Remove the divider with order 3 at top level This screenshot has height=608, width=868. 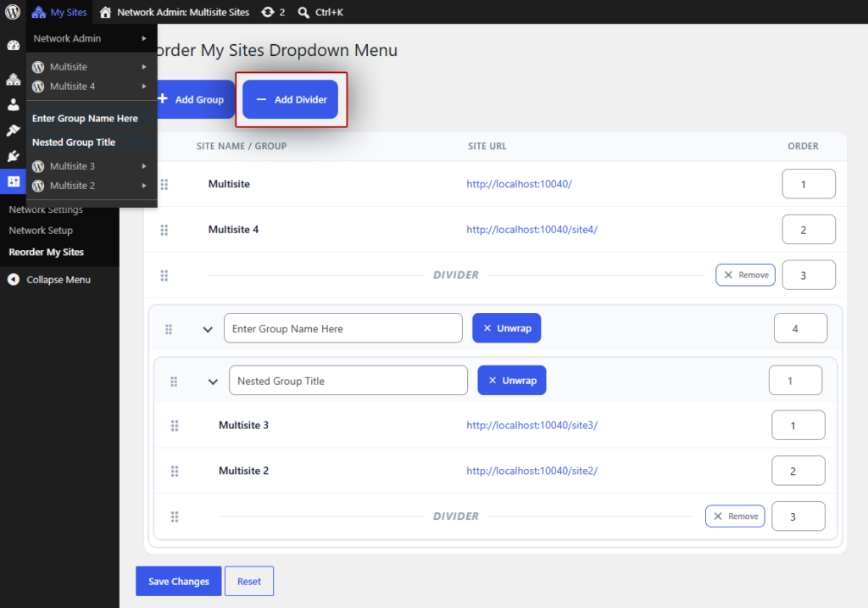(x=746, y=275)
